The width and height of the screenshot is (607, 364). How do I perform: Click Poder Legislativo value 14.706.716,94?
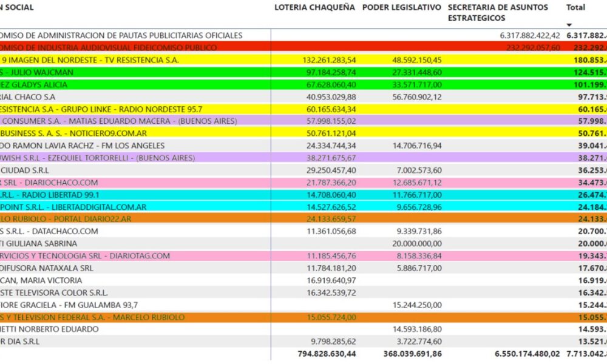pyautogui.click(x=417, y=146)
